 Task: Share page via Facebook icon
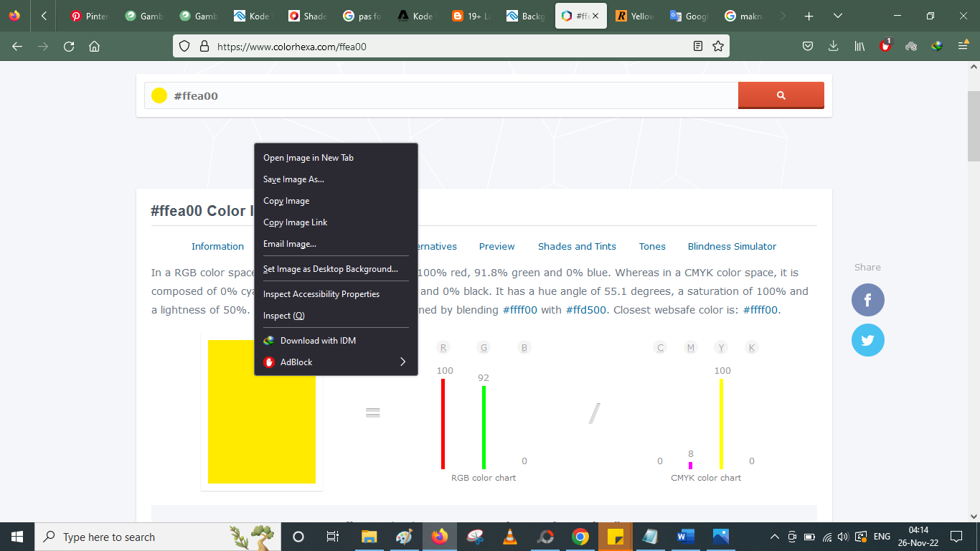[867, 300]
